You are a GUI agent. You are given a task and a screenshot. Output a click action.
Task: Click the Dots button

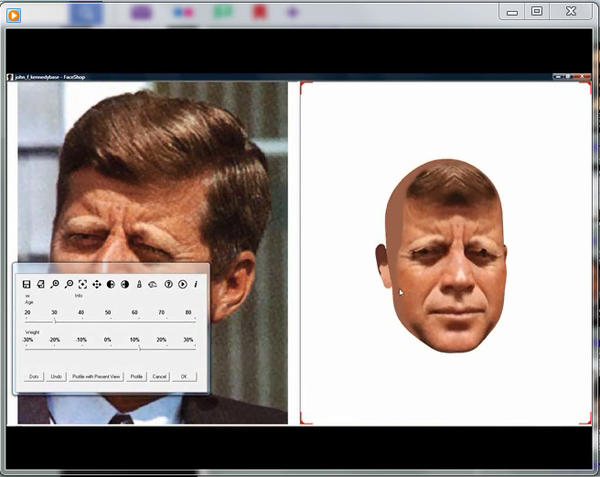pyautogui.click(x=34, y=377)
